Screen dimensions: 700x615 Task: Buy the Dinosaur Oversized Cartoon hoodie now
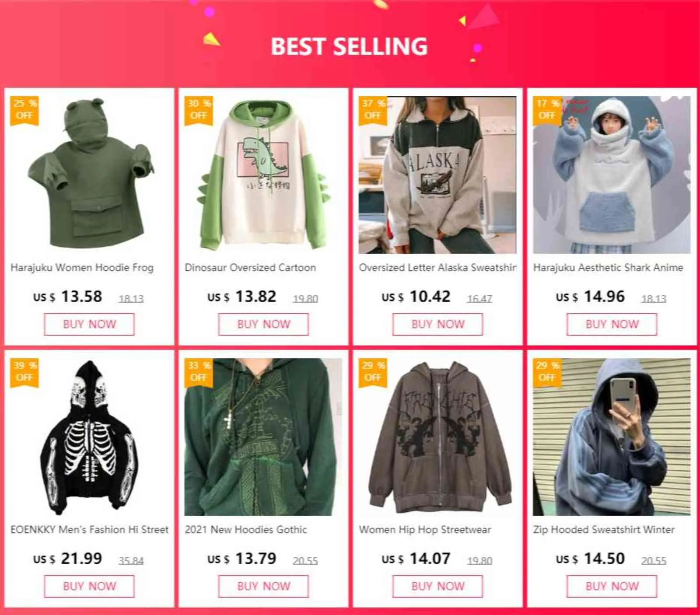[x=263, y=324]
